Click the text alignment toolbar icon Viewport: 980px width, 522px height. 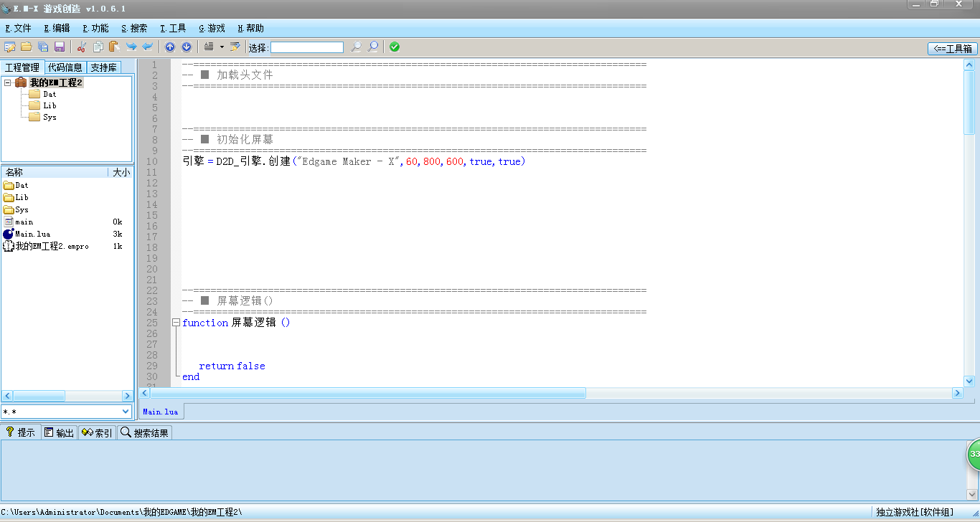[x=209, y=47]
